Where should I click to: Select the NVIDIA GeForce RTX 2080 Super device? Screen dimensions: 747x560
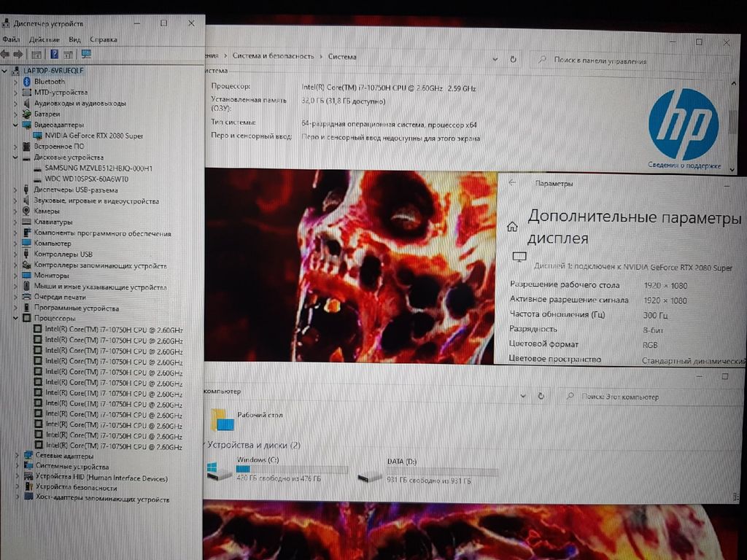93,136
